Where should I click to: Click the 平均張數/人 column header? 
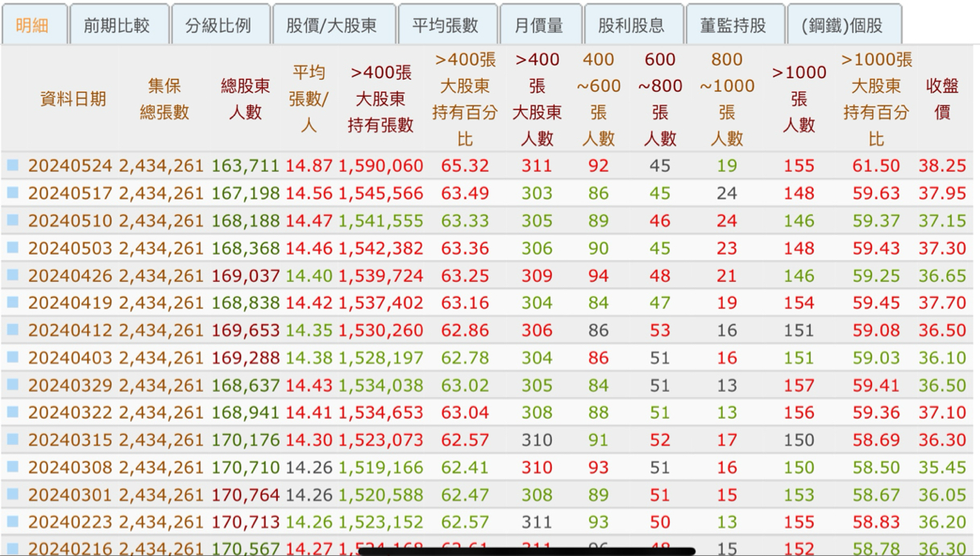tap(309, 99)
